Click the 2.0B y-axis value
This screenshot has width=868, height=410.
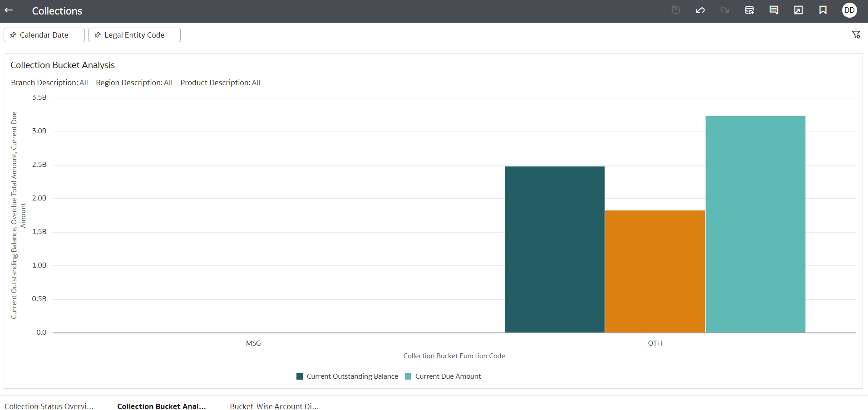pyautogui.click(x=39, y=198)
